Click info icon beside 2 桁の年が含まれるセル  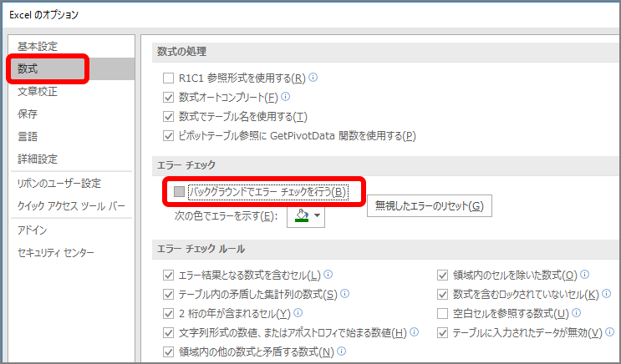(298, 313)
